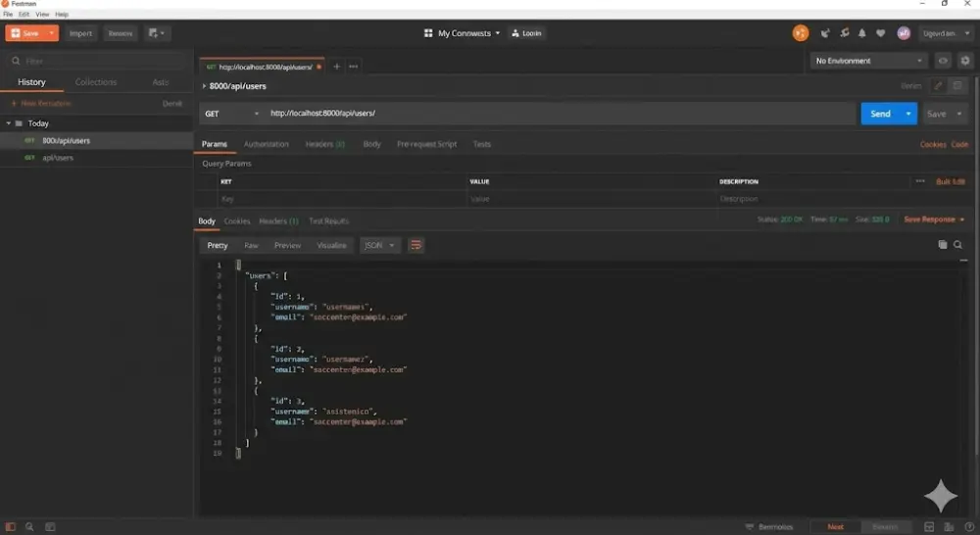Viewport: 980px width, 535px height.
Task: Open the Help menu
Action: [x=62, y=14]
